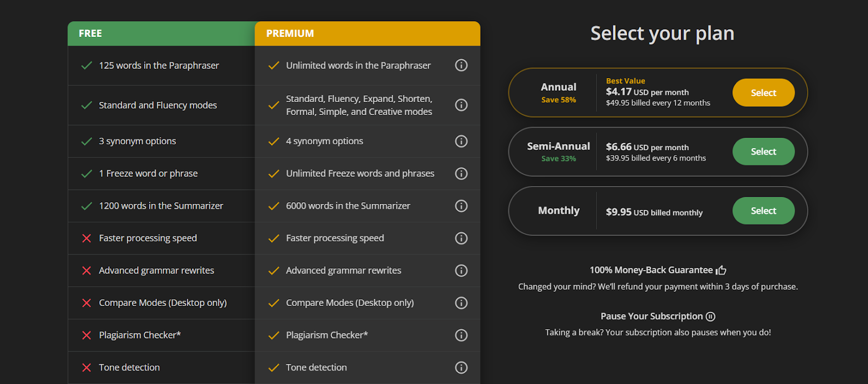Screen dimensions: 868x384
Task: Click info icon for Premium Advanced grammar rewrites
Action: tap(461, 270)
